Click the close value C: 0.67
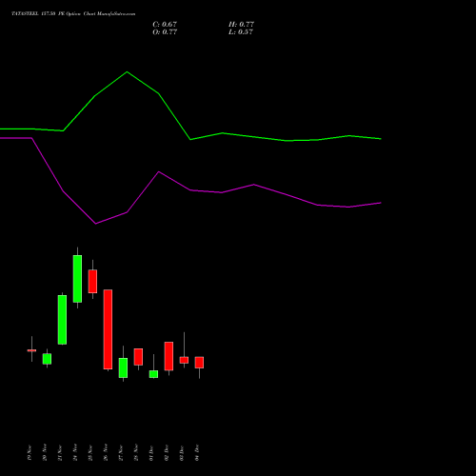Screen dimensions: 476x476 pyautogui.click(x=165, y=25)
